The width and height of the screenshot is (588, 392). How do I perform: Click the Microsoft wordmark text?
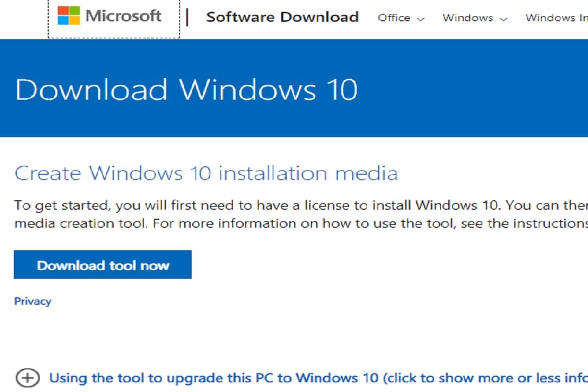(122, 16)
